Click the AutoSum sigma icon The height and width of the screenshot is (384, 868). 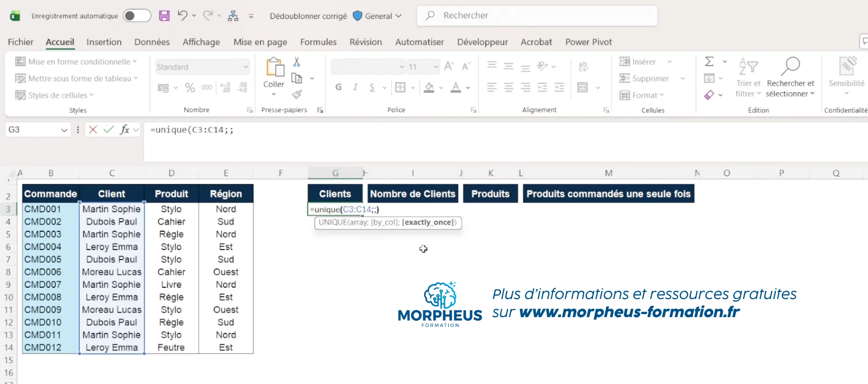click(709, 61)
